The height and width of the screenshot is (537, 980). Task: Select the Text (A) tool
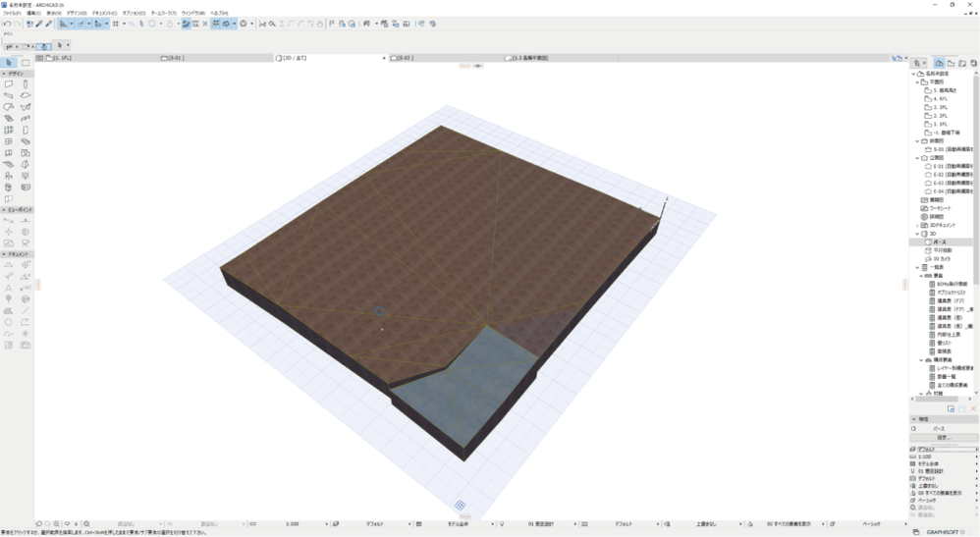coord(9,289)
